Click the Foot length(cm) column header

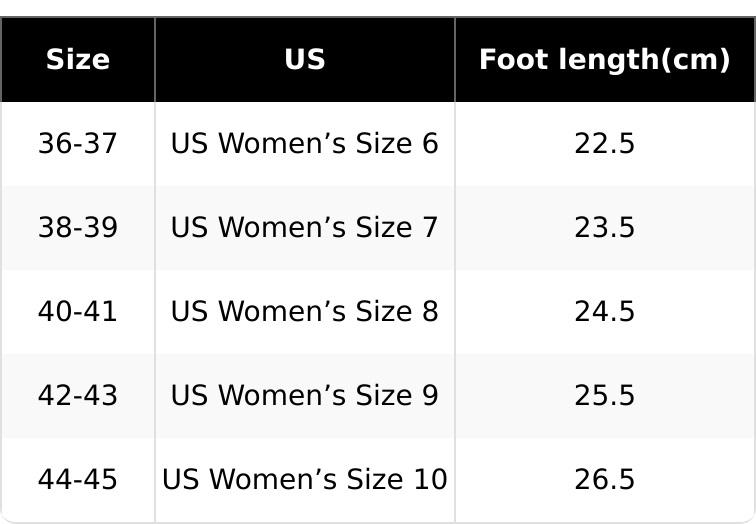point(604,60)
